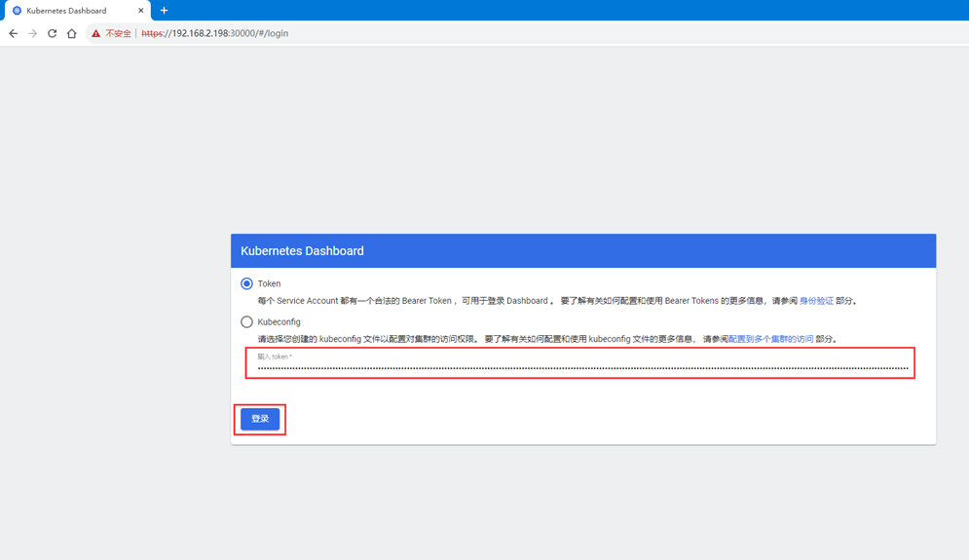Viewport: 969px width, 560px height.
Task: Click the browser back arrow
Action: click(x=13, y=33)
